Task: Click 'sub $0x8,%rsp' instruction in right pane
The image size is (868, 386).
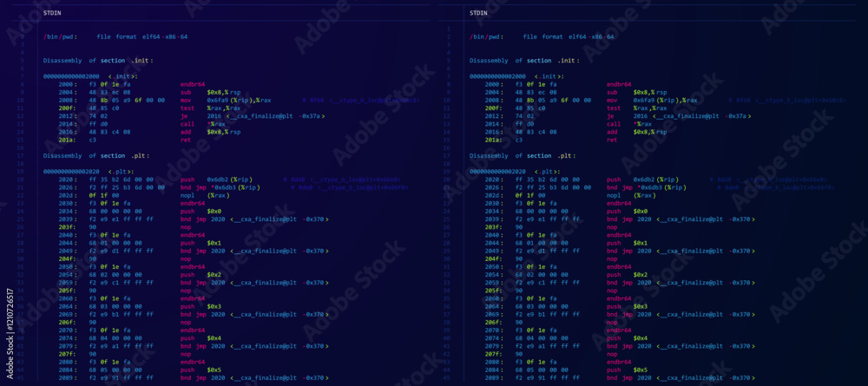Action: 636,92
